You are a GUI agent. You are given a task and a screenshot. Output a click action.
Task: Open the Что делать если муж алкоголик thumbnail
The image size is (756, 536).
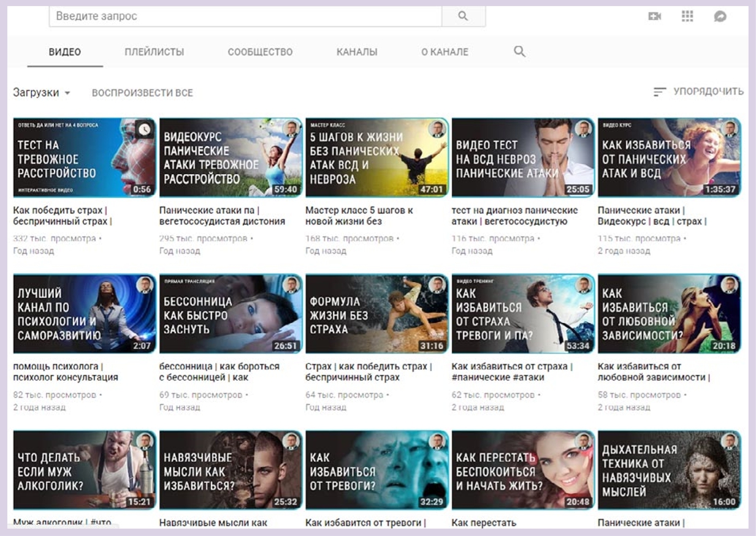85,470
